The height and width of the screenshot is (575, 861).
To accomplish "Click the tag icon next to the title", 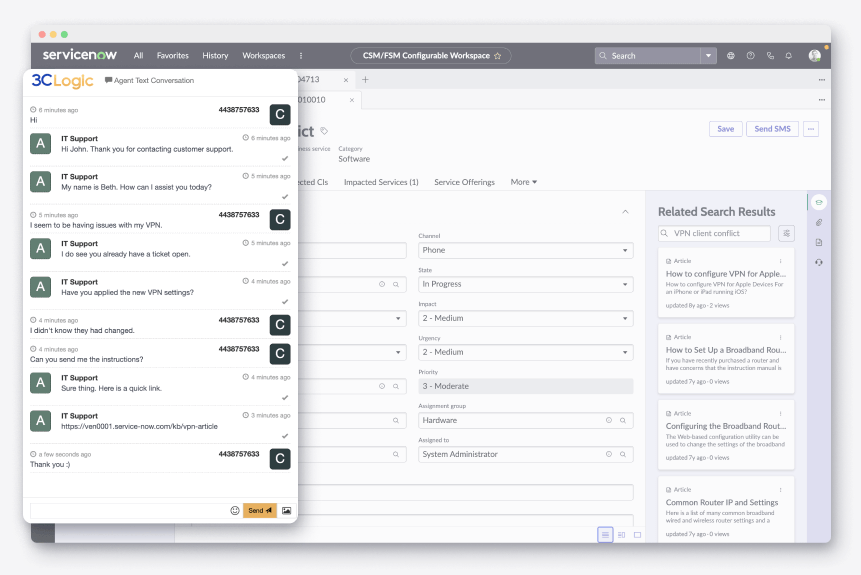I will pos(324,131).
